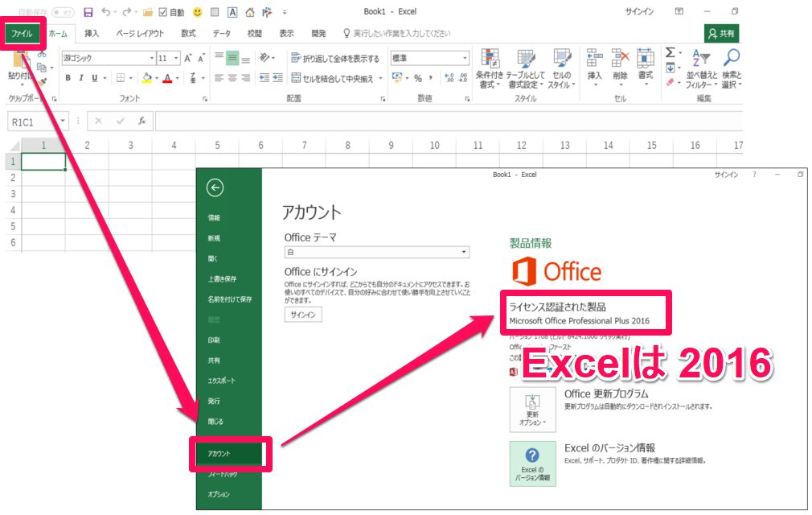
Task: Open 条件付き書式 conditional formatting menu
Action: click(x=490, y=68)
